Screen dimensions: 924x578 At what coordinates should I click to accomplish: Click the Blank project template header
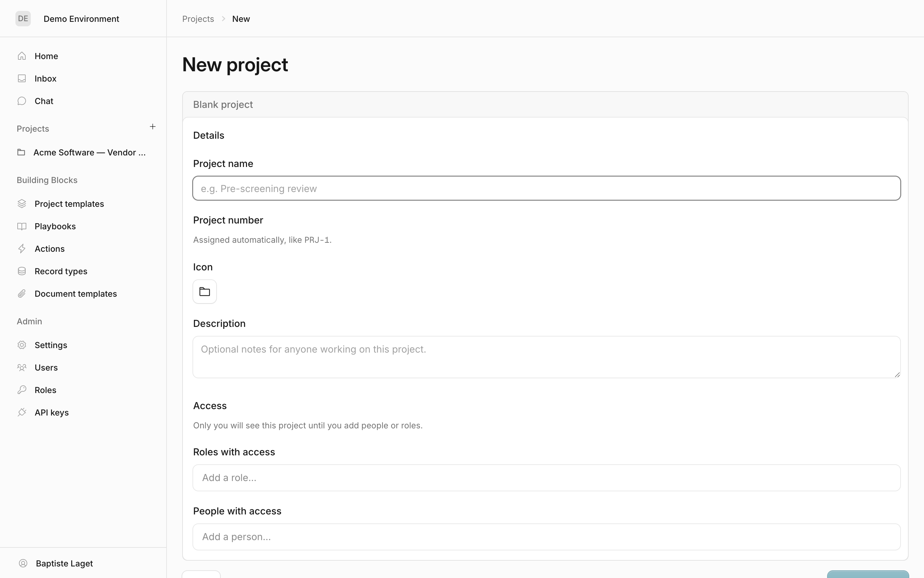[x=545, y=104]
